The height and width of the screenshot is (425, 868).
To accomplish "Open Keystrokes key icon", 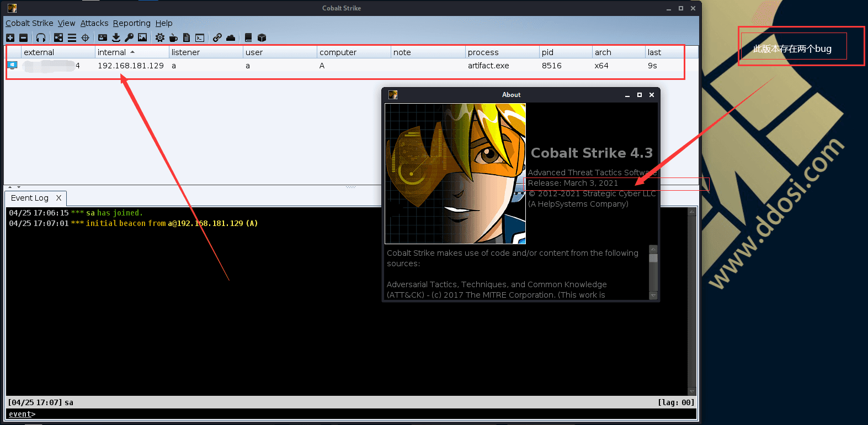I will 129,37.
